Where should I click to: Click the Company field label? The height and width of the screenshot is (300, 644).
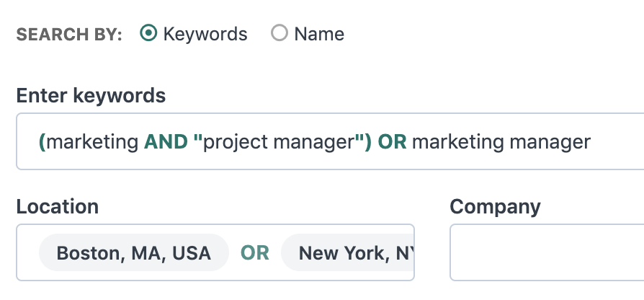coord(495,207)
